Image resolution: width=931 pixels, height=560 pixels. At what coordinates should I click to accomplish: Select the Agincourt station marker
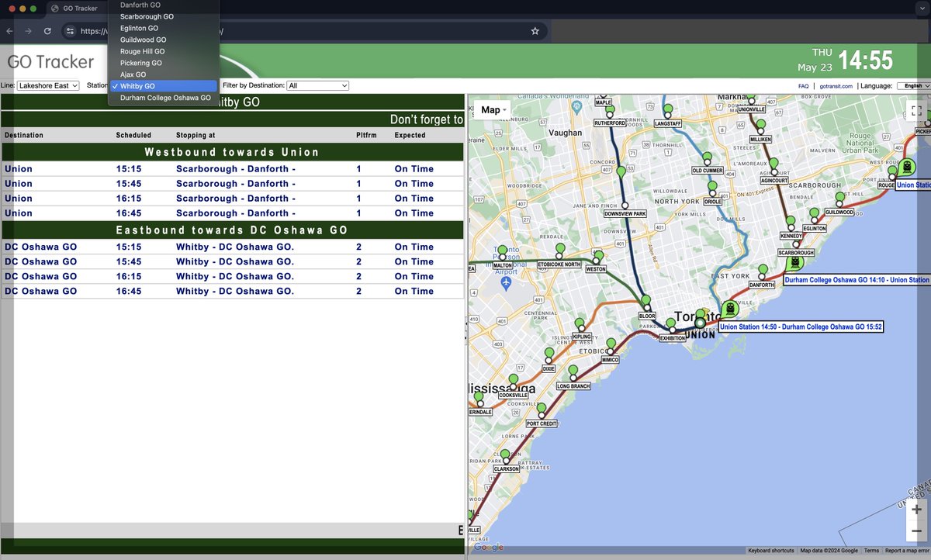[x=773, y=165]
